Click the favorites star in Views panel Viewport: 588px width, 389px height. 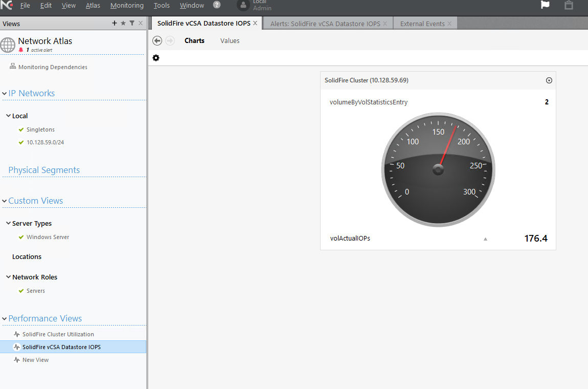(x=123, y=23)
